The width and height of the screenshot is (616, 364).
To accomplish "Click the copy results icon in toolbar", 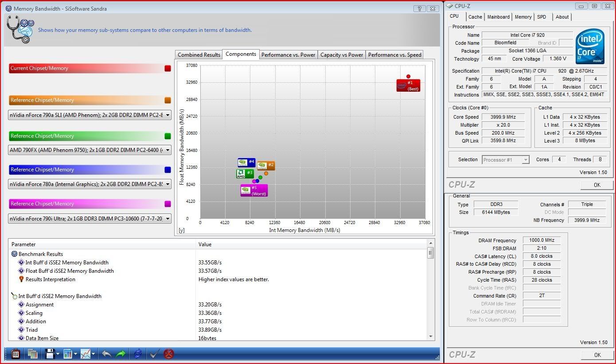I will 32,354.
